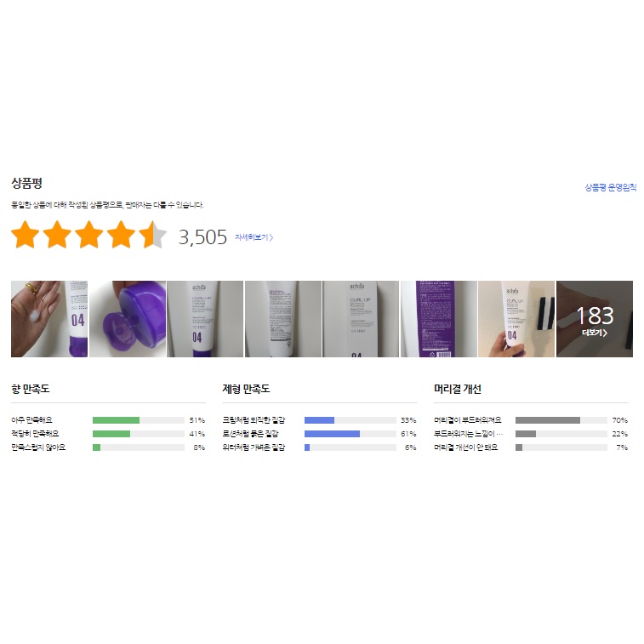Viewport: 644px width, 644px height.
Task: Open the 상품평 운영원칙 link
Action: pyautogui.click(x=610, y=188)
